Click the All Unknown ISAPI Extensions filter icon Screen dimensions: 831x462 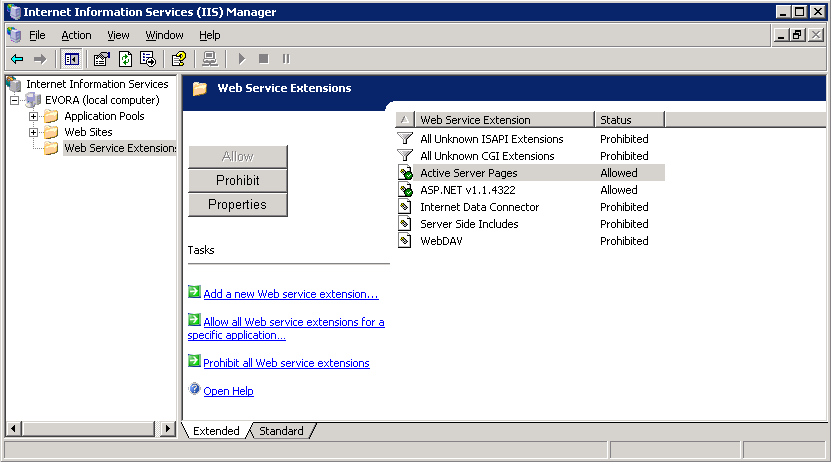pyautogui.click(x=405, y=139)
